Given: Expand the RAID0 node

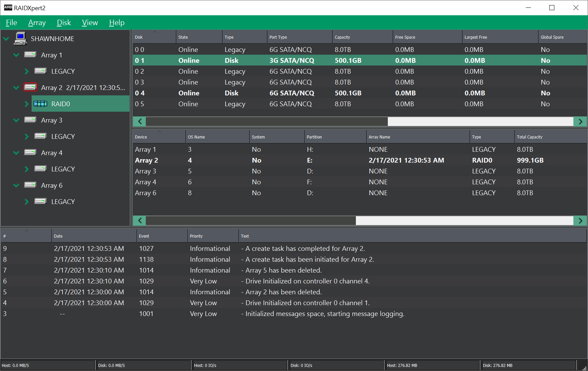Looking at the screenshot, I should pos(27,104).
